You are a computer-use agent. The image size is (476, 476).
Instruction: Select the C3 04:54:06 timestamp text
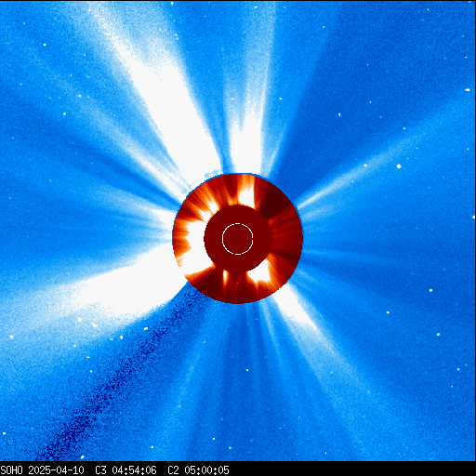(x=126, y=469)
